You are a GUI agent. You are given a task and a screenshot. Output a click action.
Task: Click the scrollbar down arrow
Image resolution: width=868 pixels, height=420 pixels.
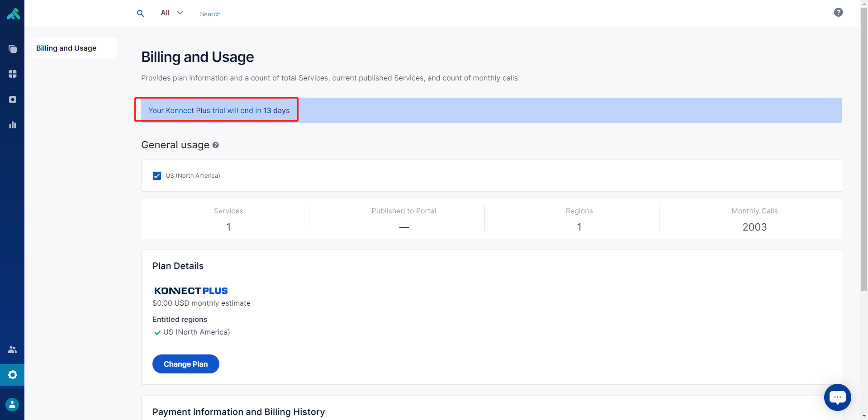click(x=864, y=416)
